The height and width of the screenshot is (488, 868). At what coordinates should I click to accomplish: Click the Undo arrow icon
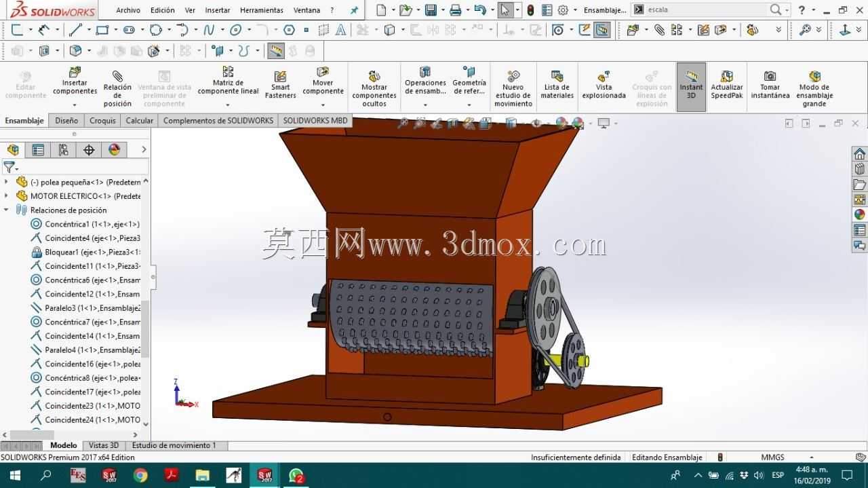tap(480, 10)
